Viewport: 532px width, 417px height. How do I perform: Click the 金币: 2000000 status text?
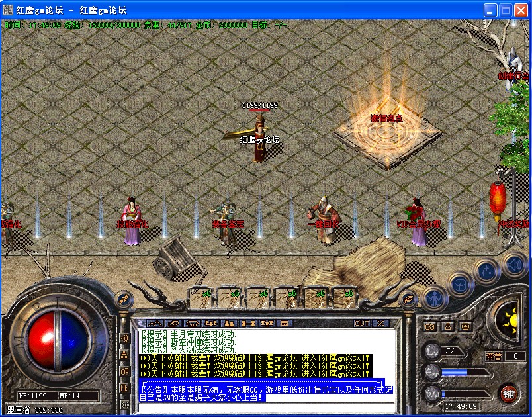pos(221,25)
